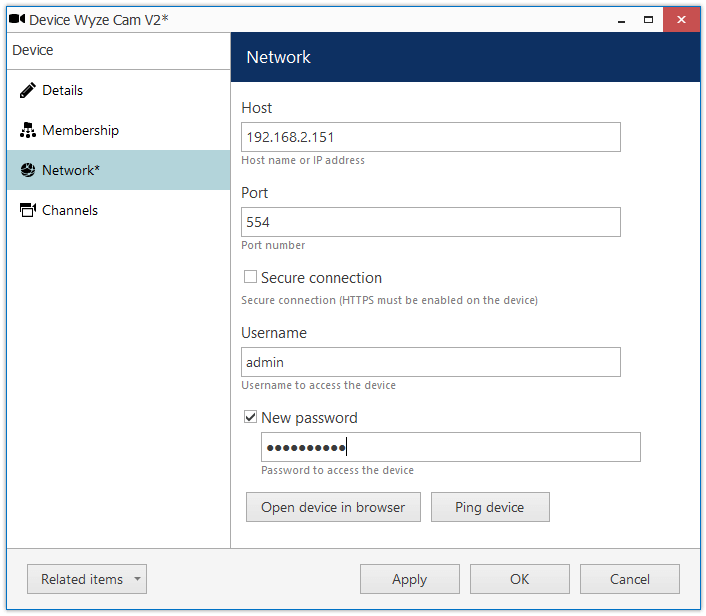
Task: Open the Details section
Action: pyautogui.click(x=62, y=90)
